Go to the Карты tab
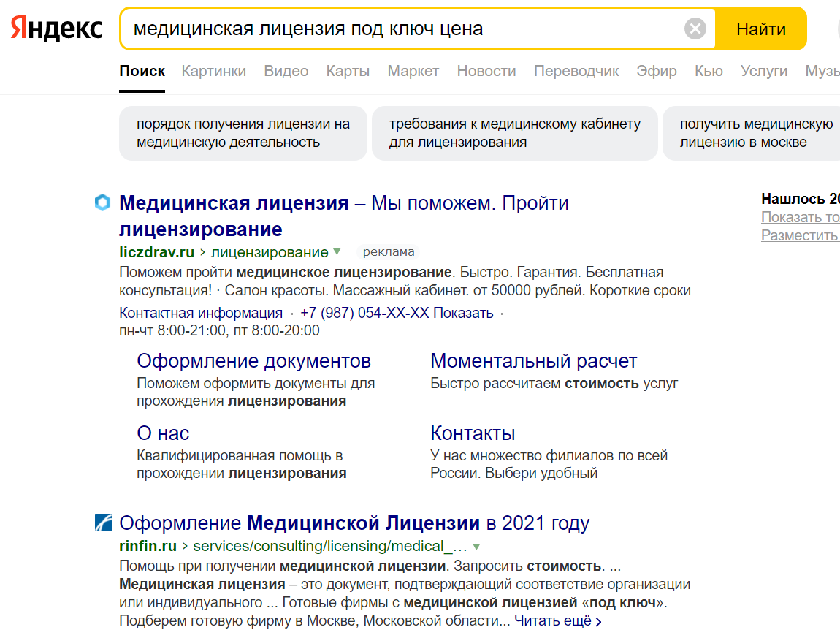Screen dimensions: 840x630 tap(348, 71)
